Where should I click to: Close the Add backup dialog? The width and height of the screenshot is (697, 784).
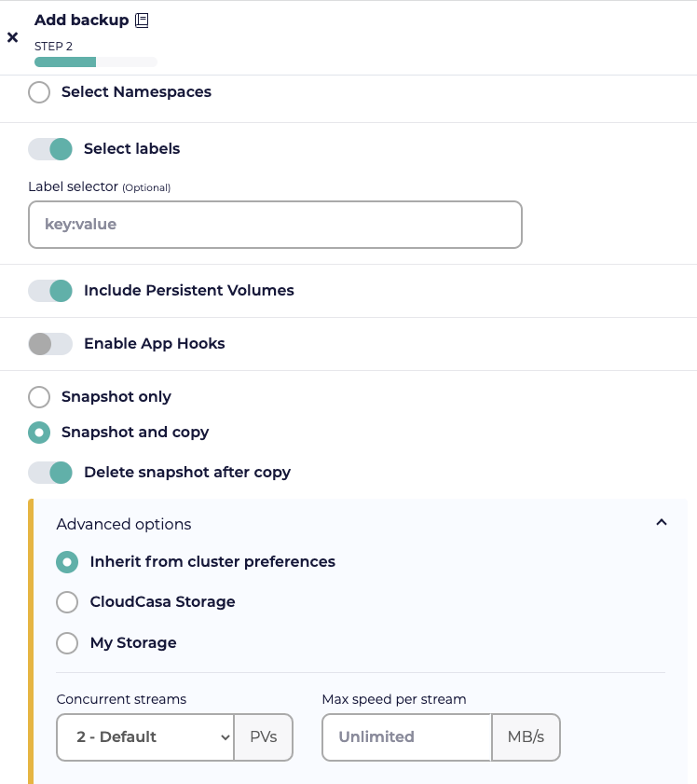click(x=12, y=37)
